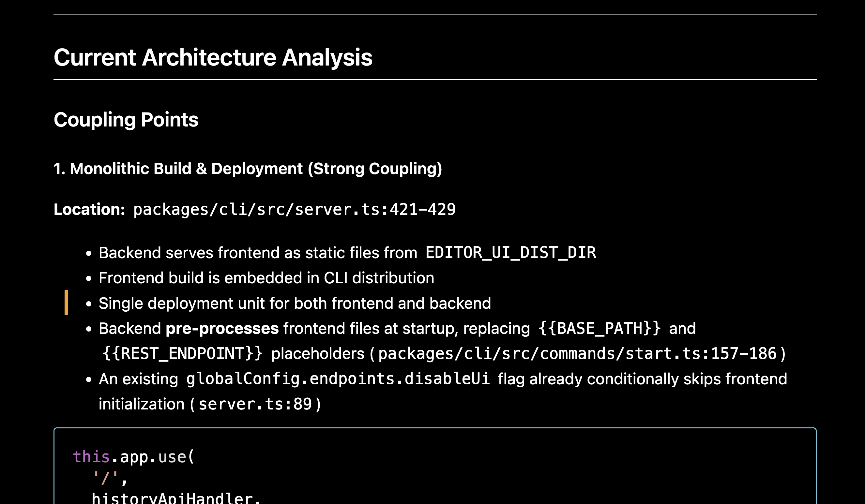
Task: Click the "Frontend build is embedded" bullet
Action: [x=266, y=278]
